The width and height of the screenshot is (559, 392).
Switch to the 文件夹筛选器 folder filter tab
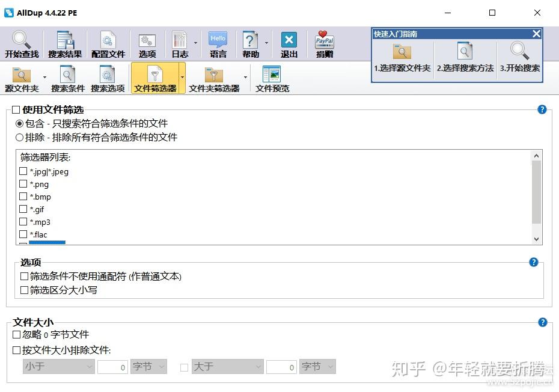coord(214,79)
